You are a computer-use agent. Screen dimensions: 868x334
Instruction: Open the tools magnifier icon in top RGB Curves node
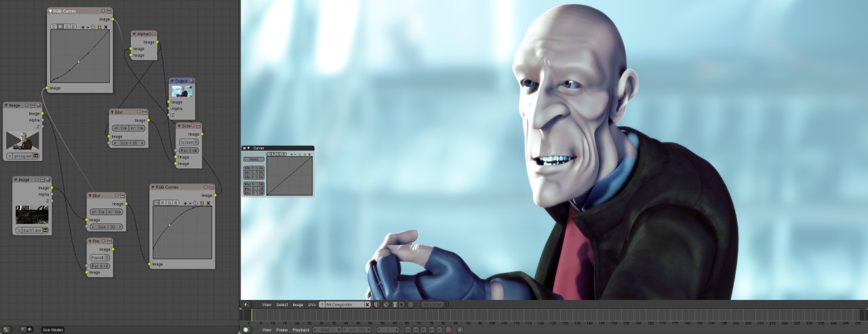tap(93, 27)
